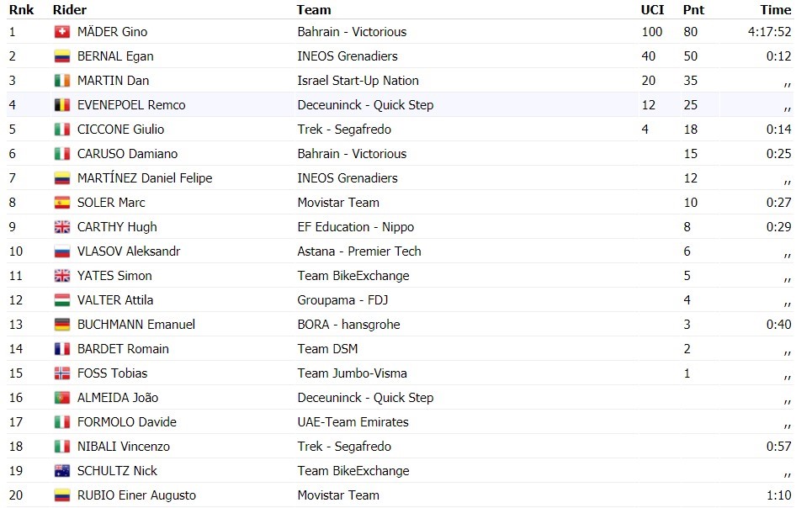Click the Australian flag next to SCHULTZ Nick

coord(62,471)
